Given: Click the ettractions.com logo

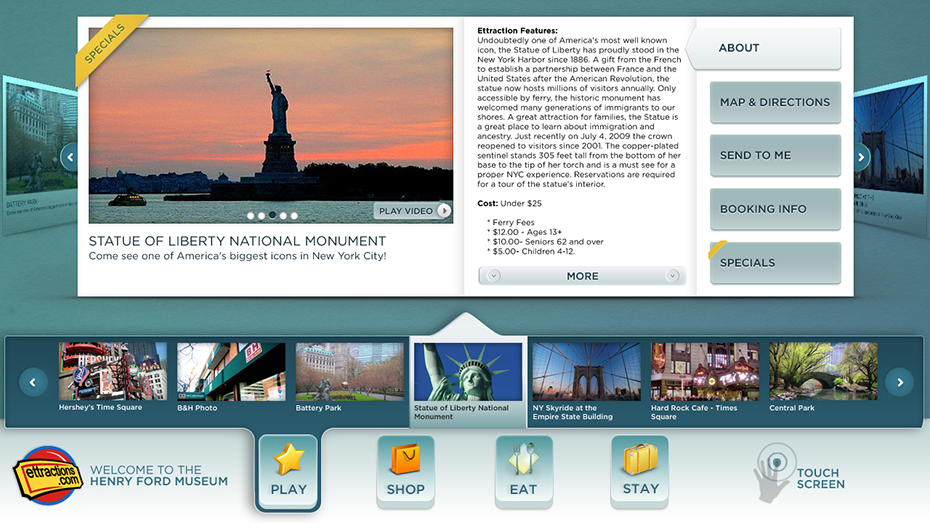Looking at the screenshot, I should coord(48,475).
